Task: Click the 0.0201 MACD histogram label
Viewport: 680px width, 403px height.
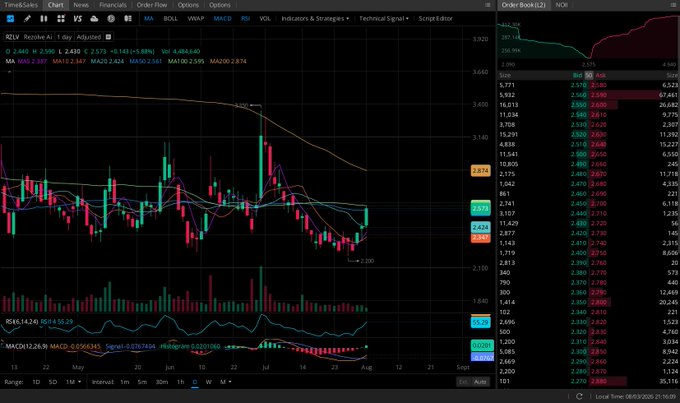Action: point(482,345)
